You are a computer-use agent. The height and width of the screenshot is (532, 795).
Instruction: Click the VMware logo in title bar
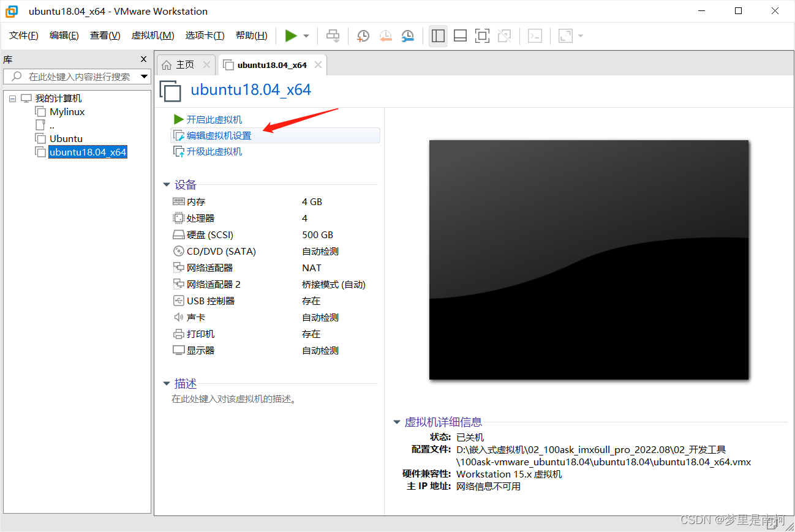[x=12, y=11]
